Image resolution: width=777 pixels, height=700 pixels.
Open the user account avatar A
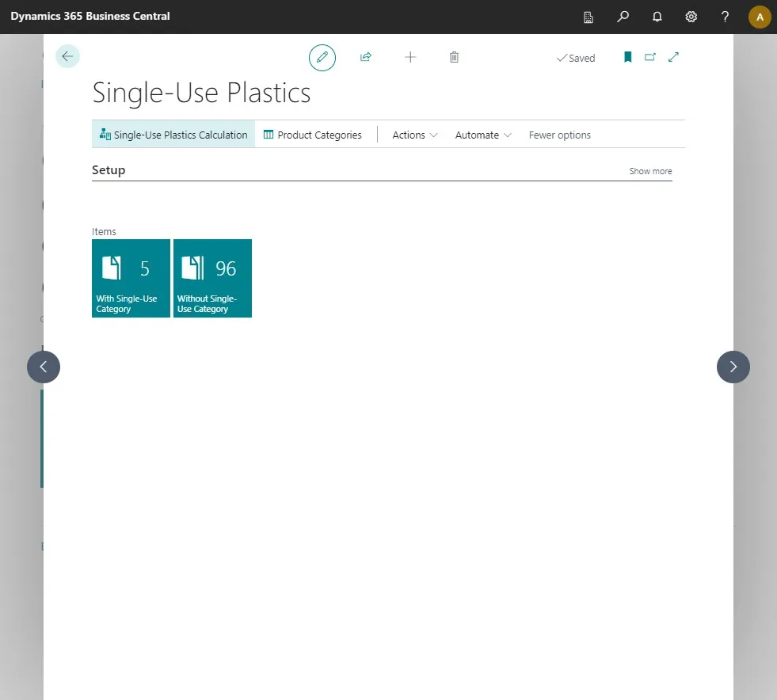pyautogui.click(x=759, y=17)
